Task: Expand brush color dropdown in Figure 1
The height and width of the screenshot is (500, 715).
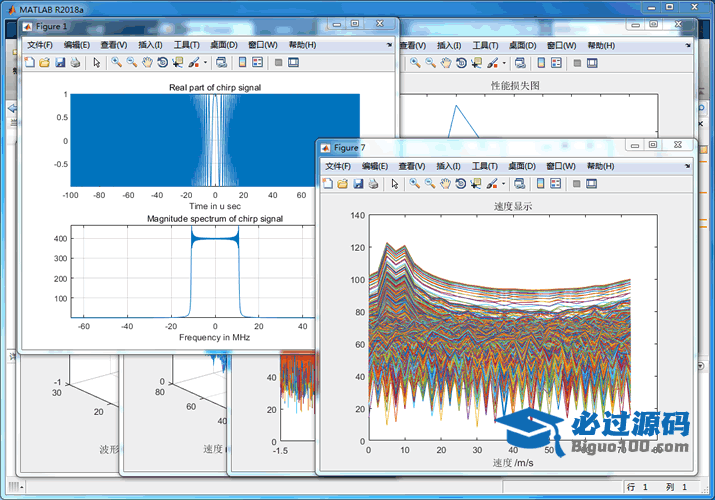Action: click(x=205, y=63)
